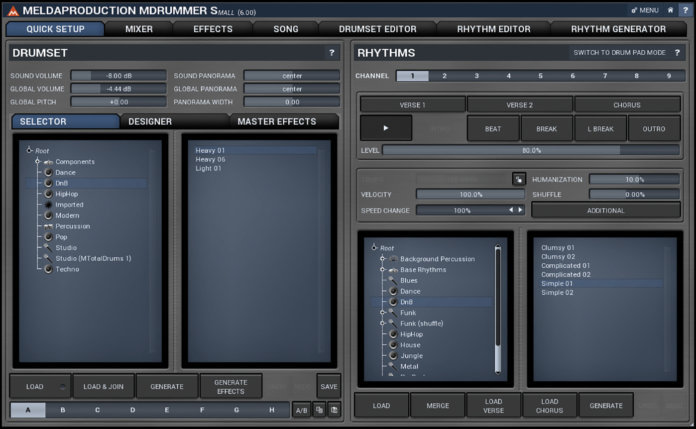
Task: Click Switch to Drum Pad Mode
Action: point(619,52)
